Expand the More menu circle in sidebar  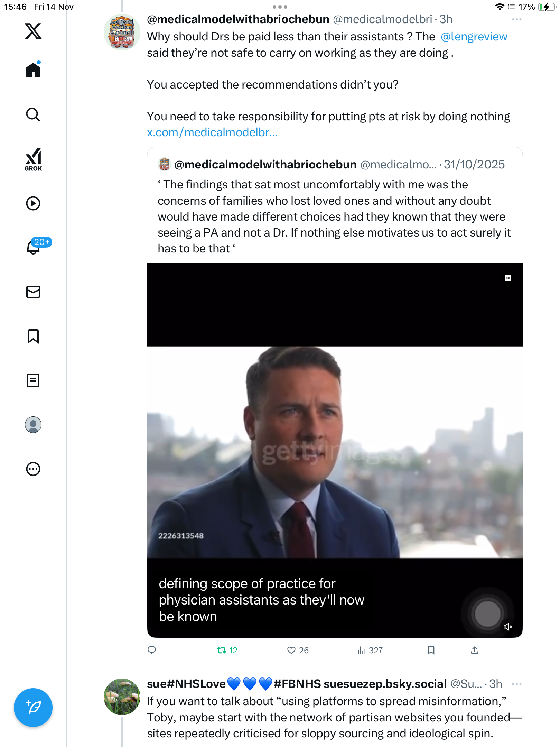33,469
